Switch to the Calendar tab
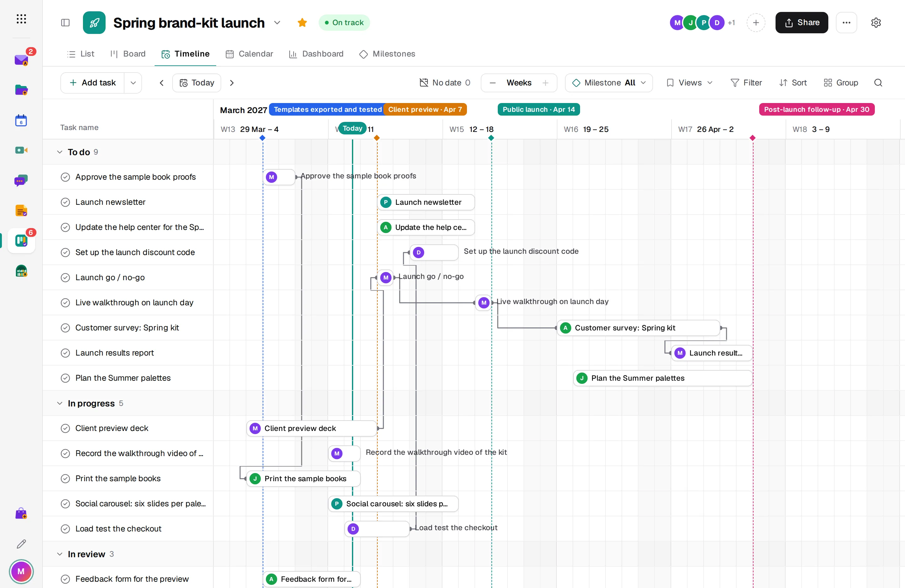Image resolution: width=905 pixels, height=588 pixels. pyautogui.click(x=250, y=54)
